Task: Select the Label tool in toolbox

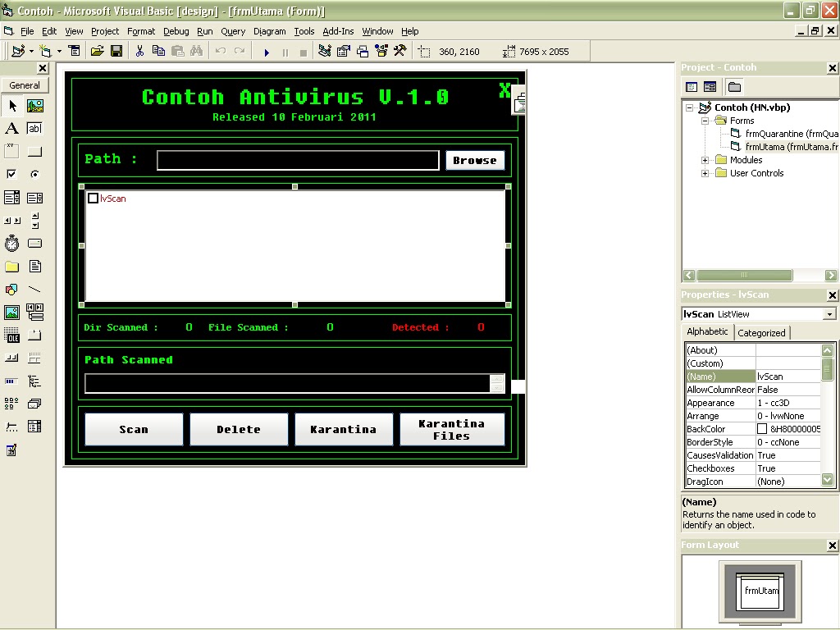Action: point(11,129)
